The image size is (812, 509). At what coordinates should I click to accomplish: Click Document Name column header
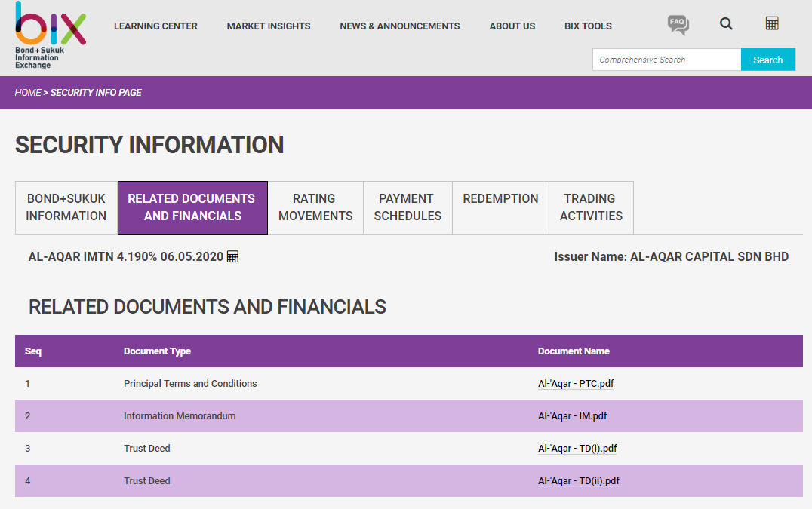574,351
